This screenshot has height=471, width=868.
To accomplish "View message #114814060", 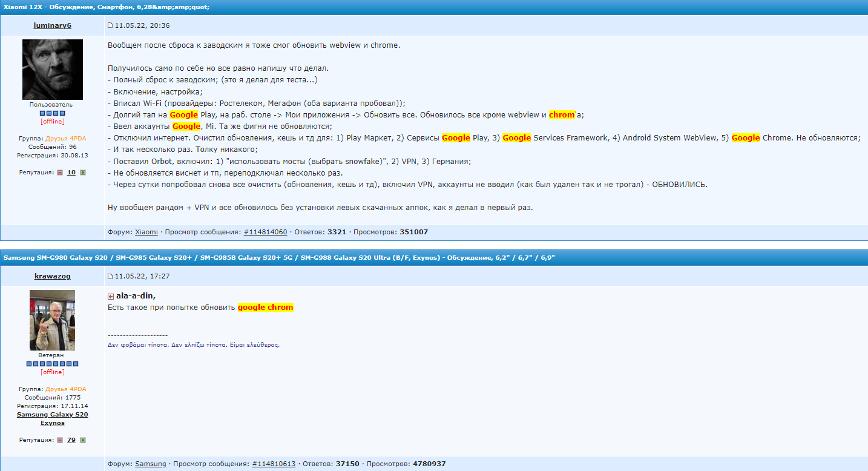I will (x=265, y=232).
